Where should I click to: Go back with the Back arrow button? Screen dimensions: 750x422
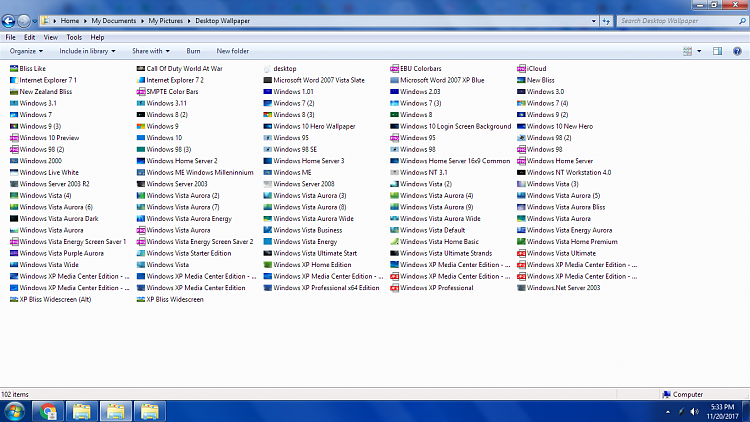9,21
